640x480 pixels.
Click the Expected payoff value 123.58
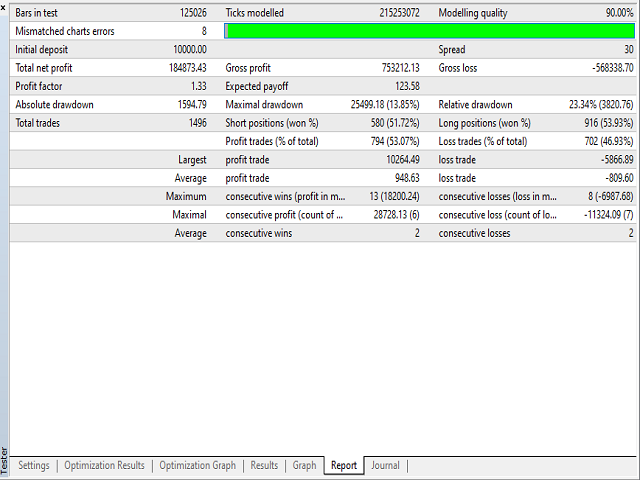[400, 86]
